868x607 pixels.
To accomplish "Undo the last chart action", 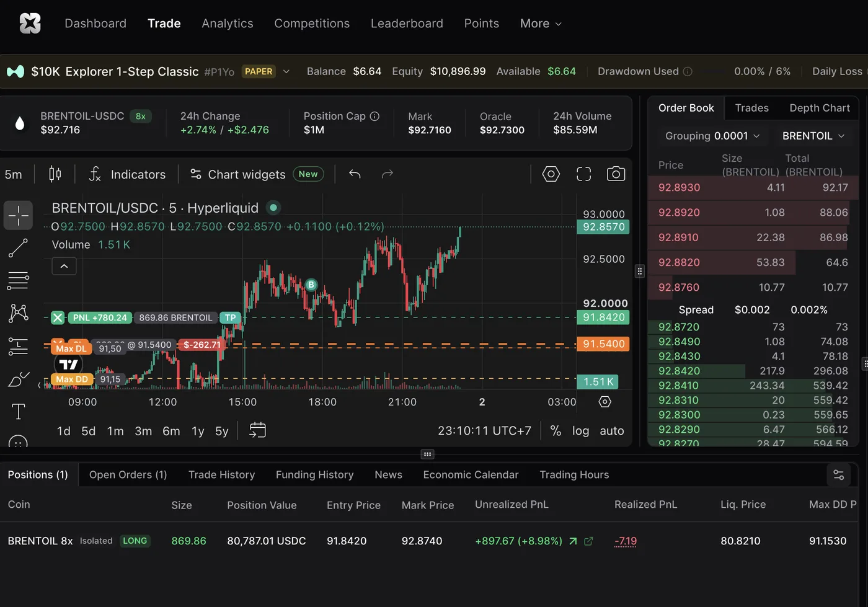I will (x=355, y=174).
